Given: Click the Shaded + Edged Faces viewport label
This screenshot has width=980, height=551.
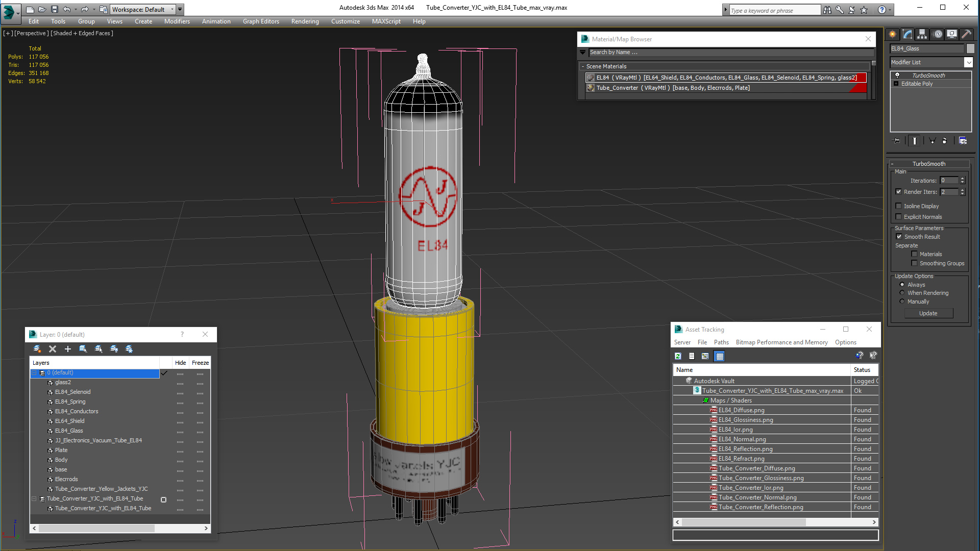Looking at the screenshot, I should click(x=82, y=33).
